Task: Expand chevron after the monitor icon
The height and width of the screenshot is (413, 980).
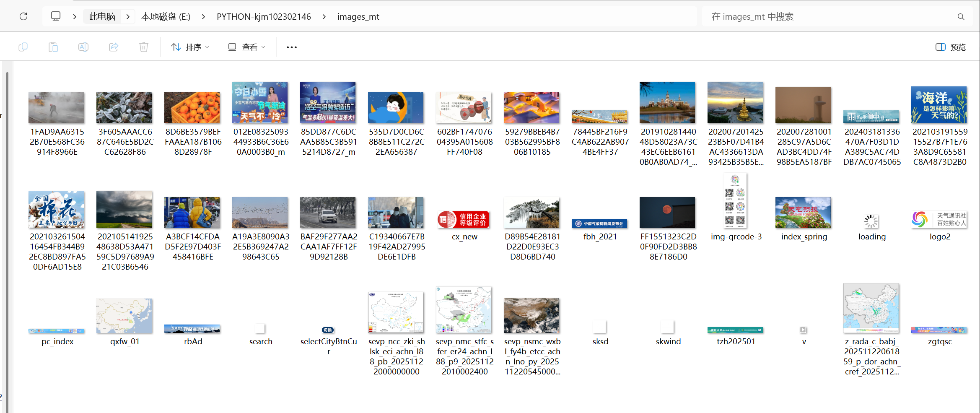Action: click(75, 17)
